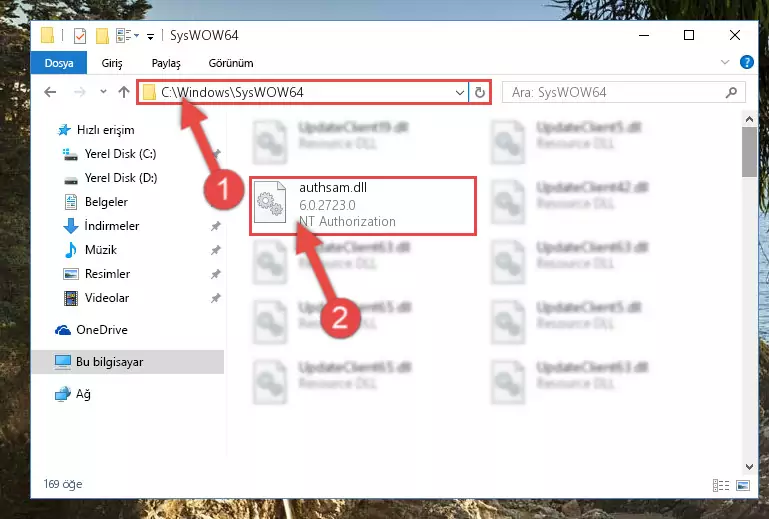Click the Properties checkmark icon in title bar
Viewport: 769px width, 519px height.
(x=79, y=35)
